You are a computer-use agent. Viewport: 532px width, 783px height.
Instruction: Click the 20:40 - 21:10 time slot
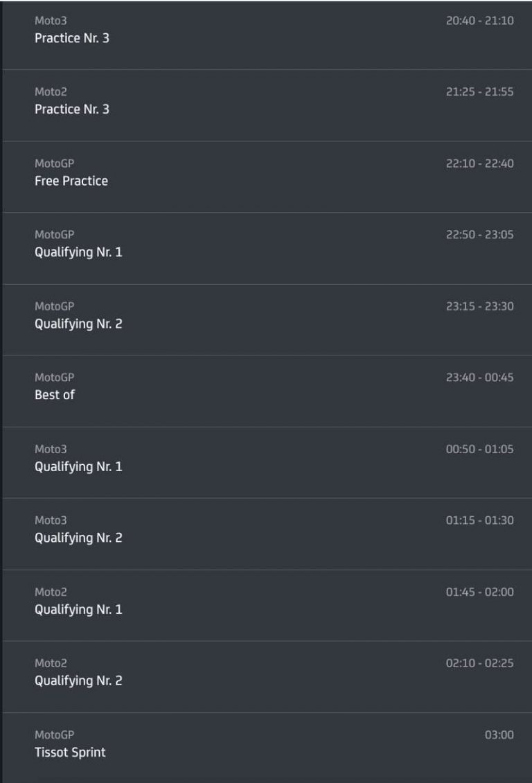[x=479, y=21]
